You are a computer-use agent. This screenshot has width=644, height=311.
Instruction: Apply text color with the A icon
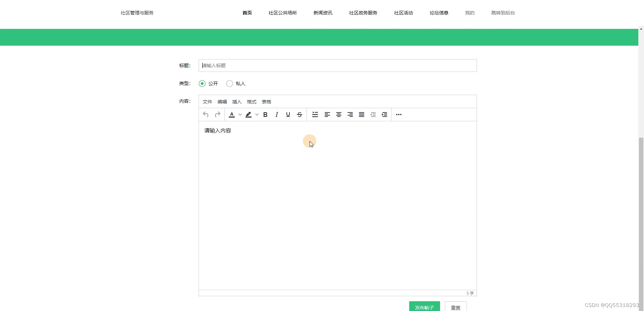pyautogui.click(x=232, y=115)
